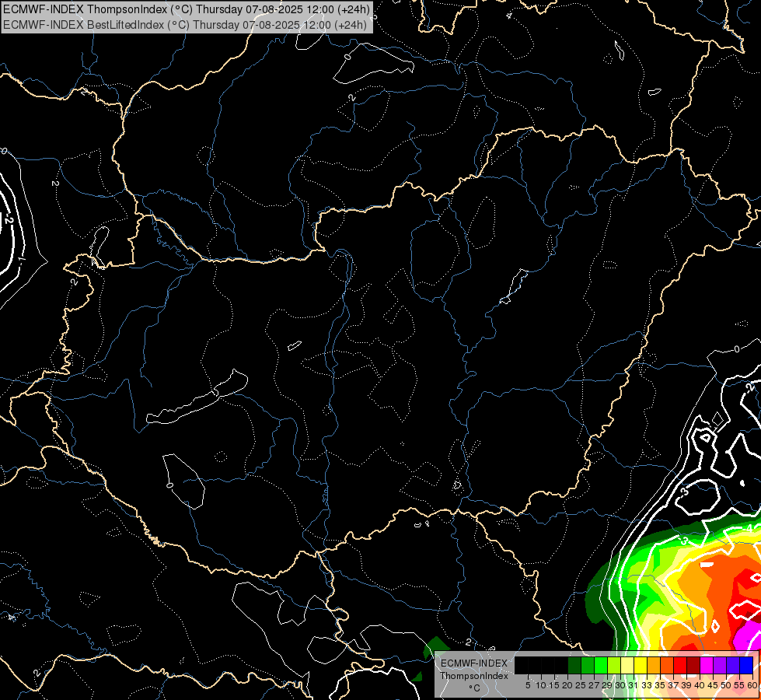Click the pale yellow 30–31 legend swatch
This screenshot has width=761, height=700.
point(627,665)
